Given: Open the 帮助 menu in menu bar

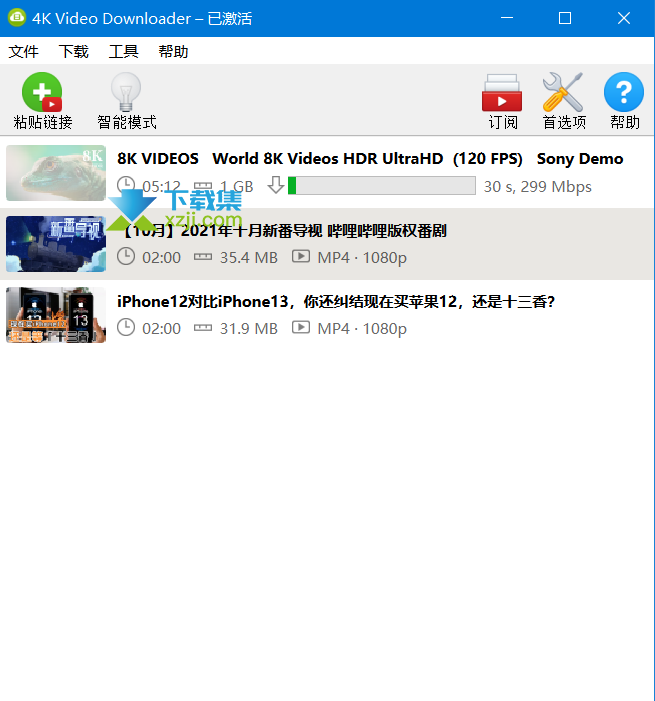Looking at the screenshot, I should pyautogui.click(x=173, y=51).
